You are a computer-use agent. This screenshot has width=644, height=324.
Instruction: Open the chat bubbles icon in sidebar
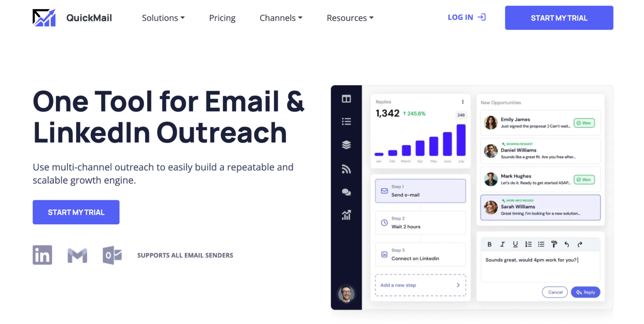point(346,192)
